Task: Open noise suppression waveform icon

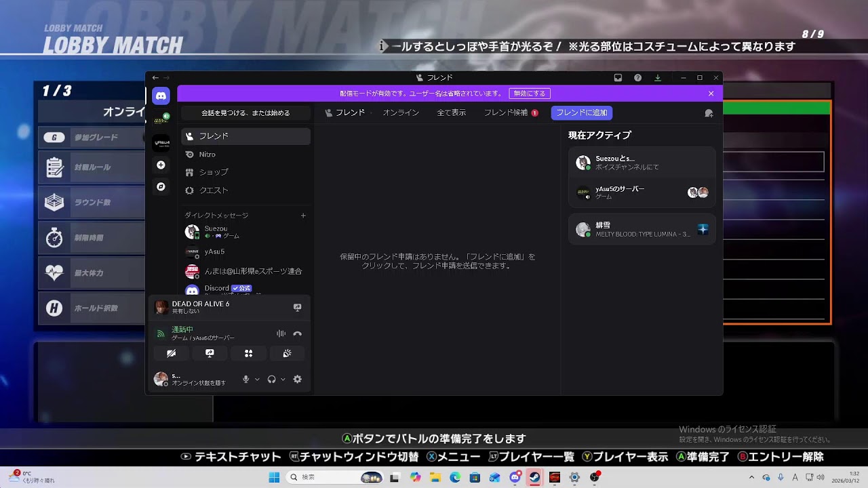Action: pos(281,333)
